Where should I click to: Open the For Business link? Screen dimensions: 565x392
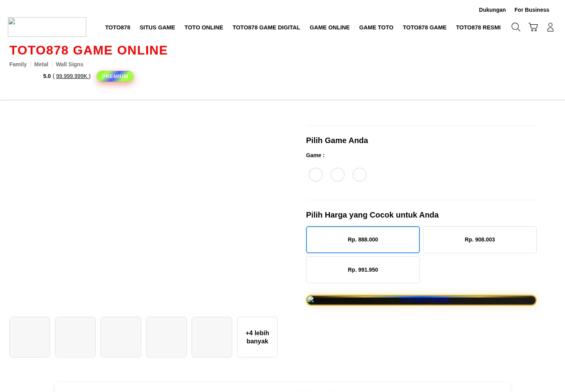click(x=532, y=10)
